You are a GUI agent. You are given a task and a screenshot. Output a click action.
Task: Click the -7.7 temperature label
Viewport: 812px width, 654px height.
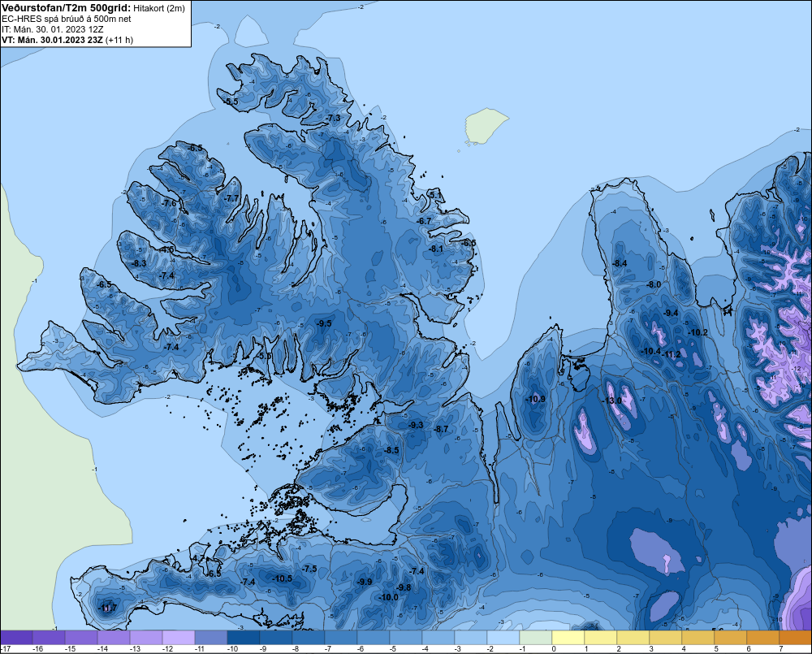coord(231,198)
